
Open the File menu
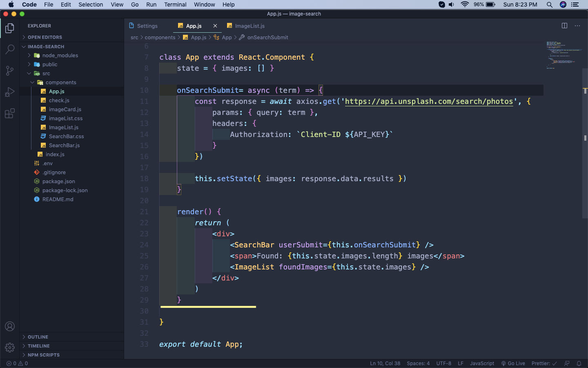49,4
